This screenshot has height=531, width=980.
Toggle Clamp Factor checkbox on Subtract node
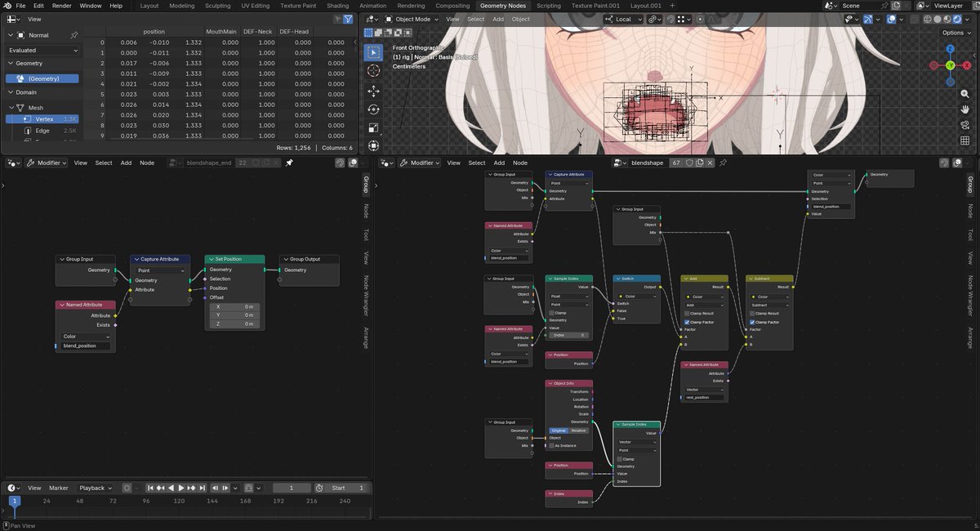click(x=752, y=322)
